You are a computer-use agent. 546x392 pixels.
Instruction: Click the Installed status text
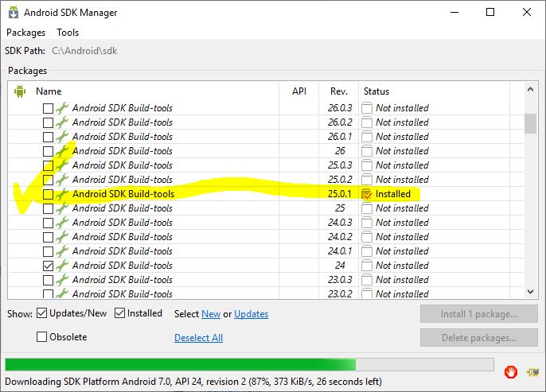coord(393,194)
